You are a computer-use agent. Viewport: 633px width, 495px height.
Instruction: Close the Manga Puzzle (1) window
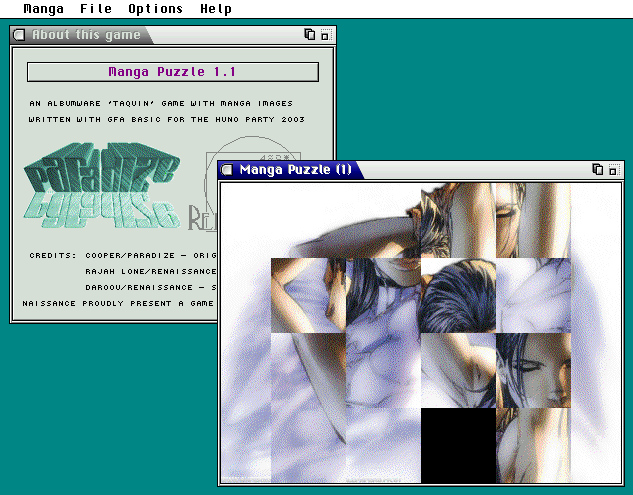[x=227, y=170]
